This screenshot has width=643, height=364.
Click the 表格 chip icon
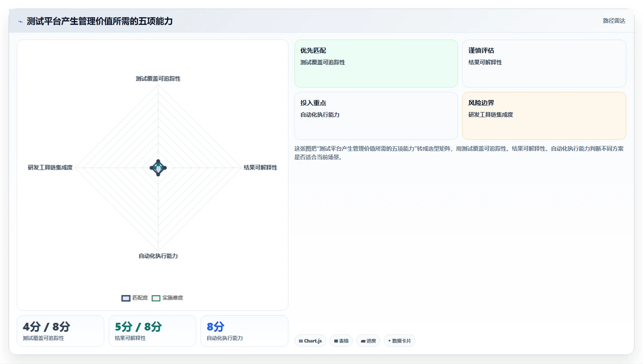[336, 341]
